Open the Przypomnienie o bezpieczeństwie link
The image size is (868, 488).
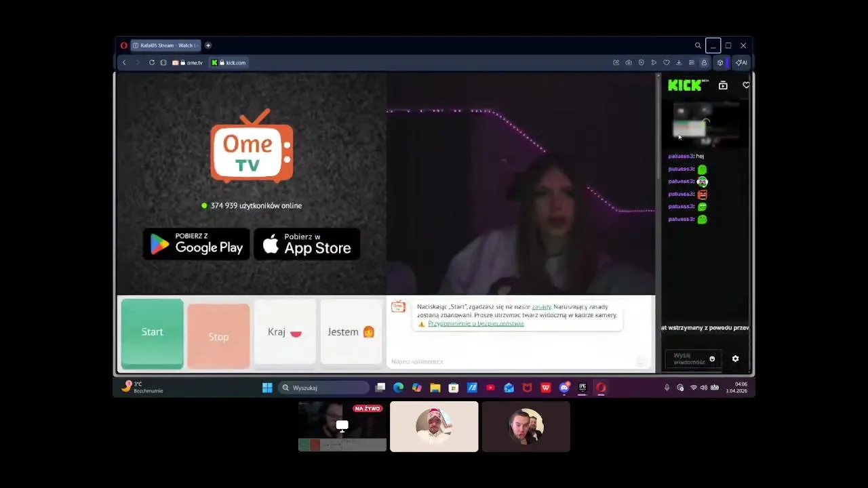(x=476, y=324)
